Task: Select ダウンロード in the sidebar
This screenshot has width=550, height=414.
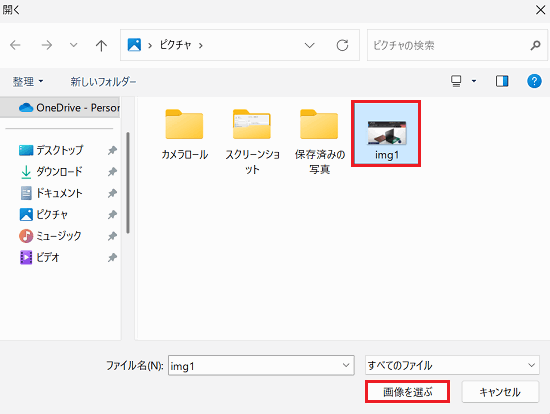Action: click(x=59, y=172)
